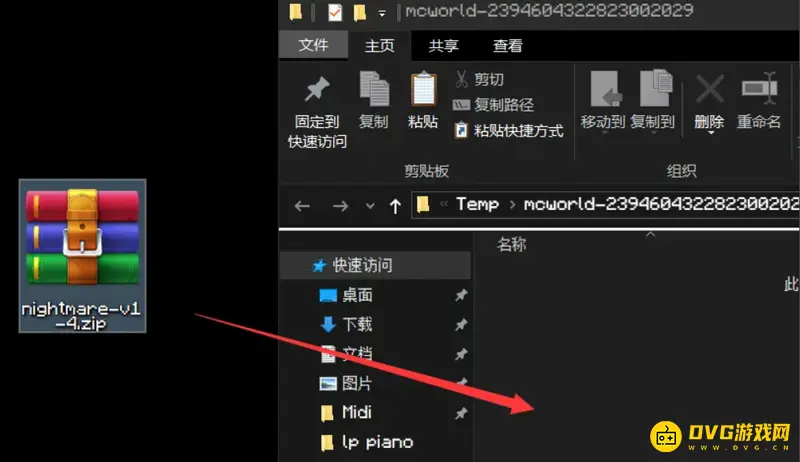The image size is (800, 462).
Task: Switch to the View (查看) tab
Action: pyautogui.click(x=508, y=46)
